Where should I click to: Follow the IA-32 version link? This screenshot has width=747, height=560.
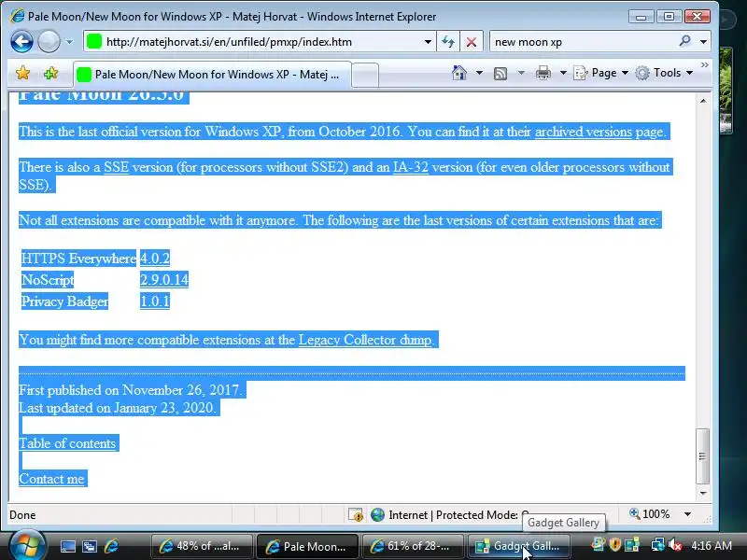[410, 167]
